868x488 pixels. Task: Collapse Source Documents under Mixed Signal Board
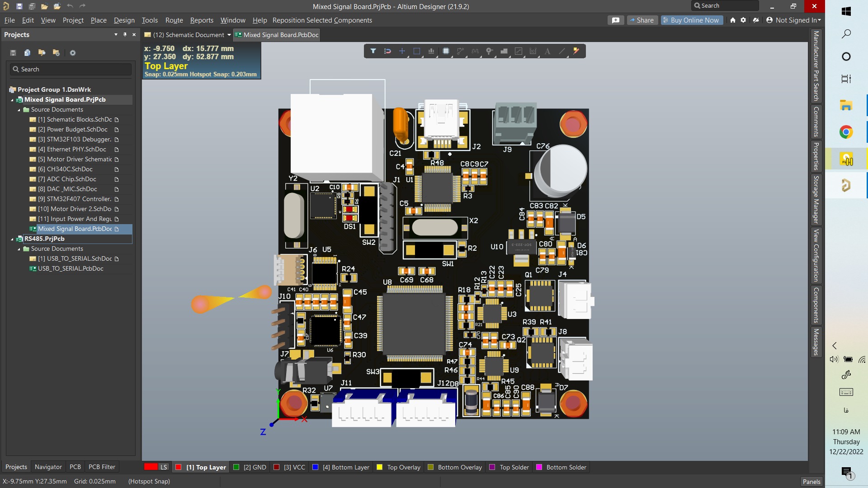pos(19,110)
